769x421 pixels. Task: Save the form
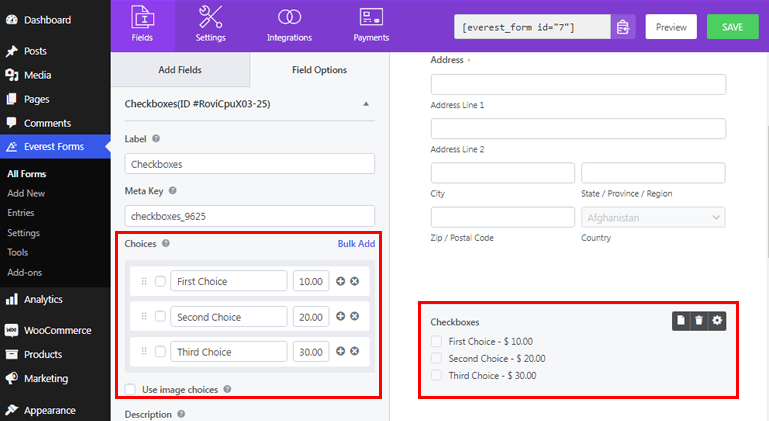coord(733,27)
